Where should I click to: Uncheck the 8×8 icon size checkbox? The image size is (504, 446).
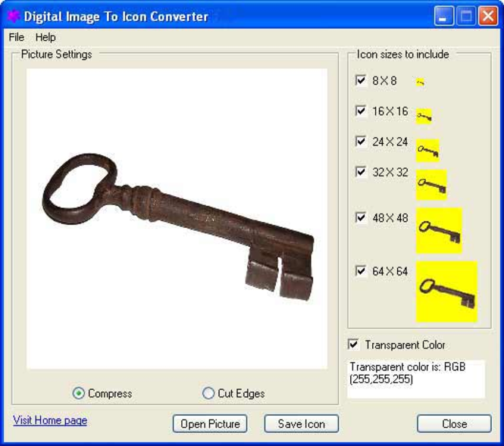tap(361, 80)
